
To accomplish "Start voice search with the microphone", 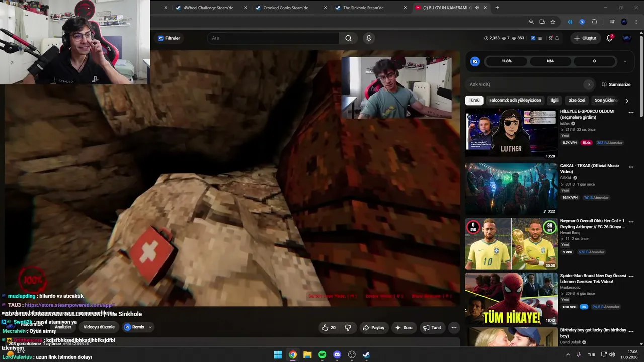I will 369,38.
